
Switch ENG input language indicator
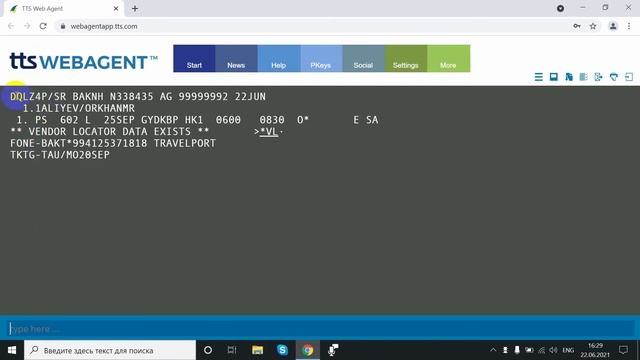click(x=568, y=350)
